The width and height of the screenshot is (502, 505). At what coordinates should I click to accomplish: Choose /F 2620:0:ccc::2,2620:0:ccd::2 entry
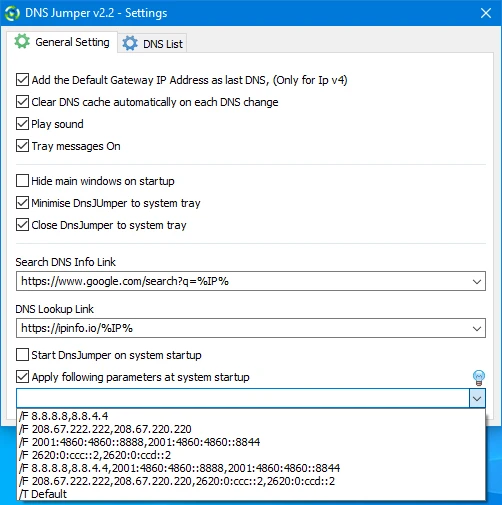251,455
